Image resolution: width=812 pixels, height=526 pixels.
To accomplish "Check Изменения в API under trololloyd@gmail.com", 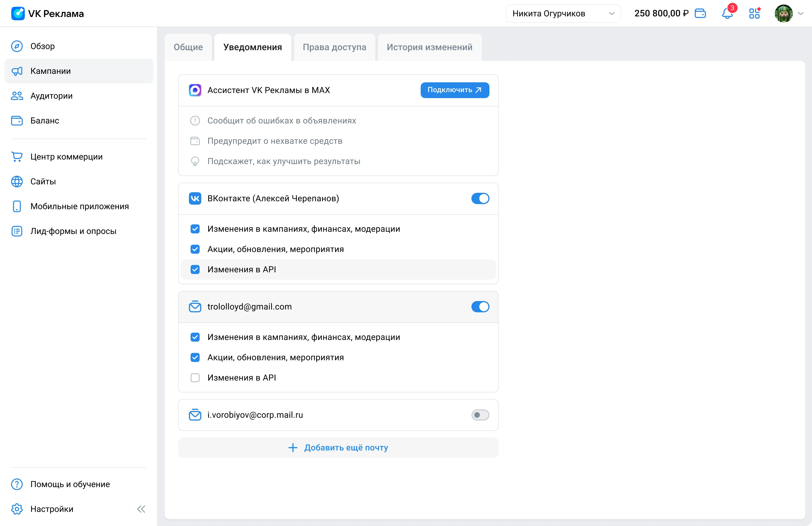I will (195, 378).
